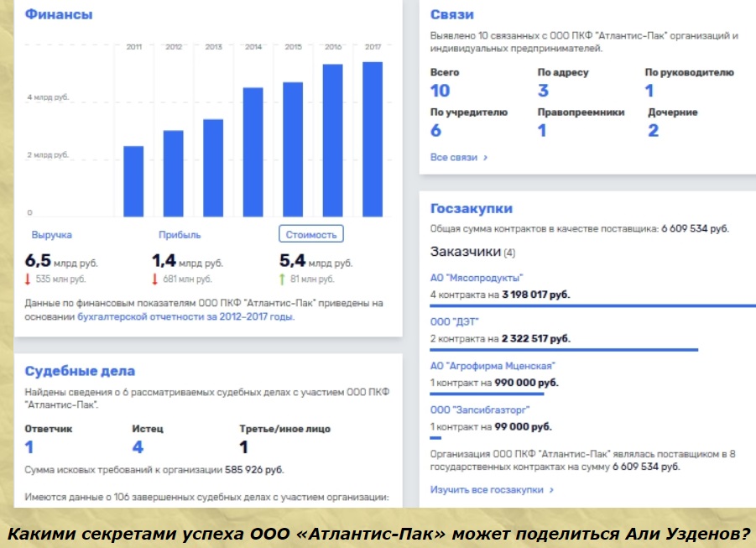Viewport: 756px width, 548px height.
Task: Open Изучить все госзакупки link
Action: coord(492,489)
